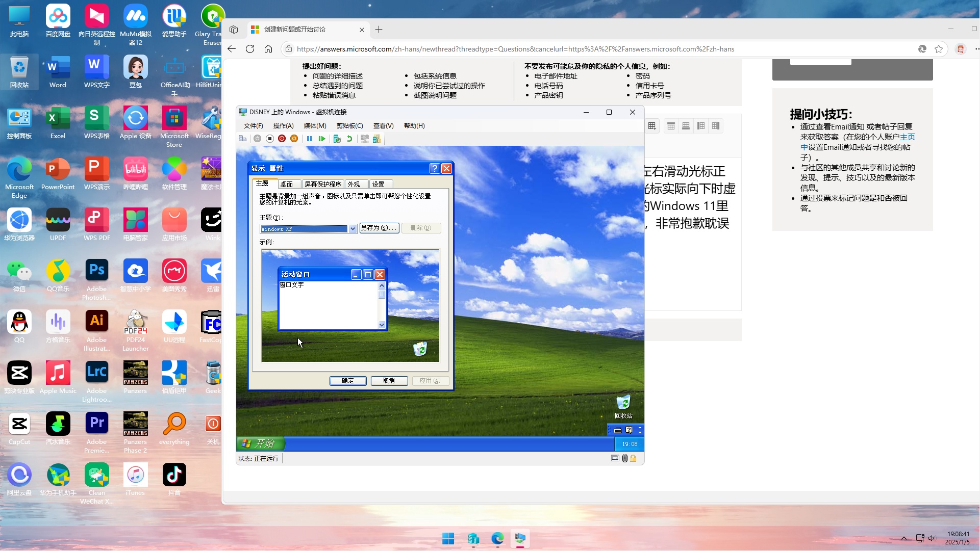Open the 文件(F) menu in VM Connection
The width and height of the screenshot is (980, 551).
254,126
